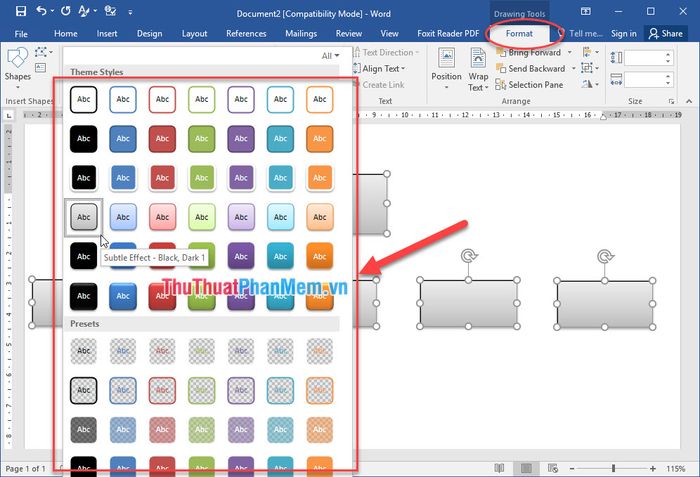Click the Sign in link
Image resolution: width=700 pixels, height=477 pixels.
(623, 33)
